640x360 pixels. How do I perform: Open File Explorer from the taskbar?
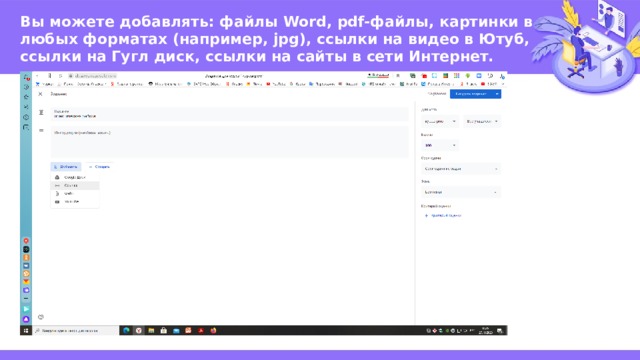pyautogui.click(x=151, y=331)
